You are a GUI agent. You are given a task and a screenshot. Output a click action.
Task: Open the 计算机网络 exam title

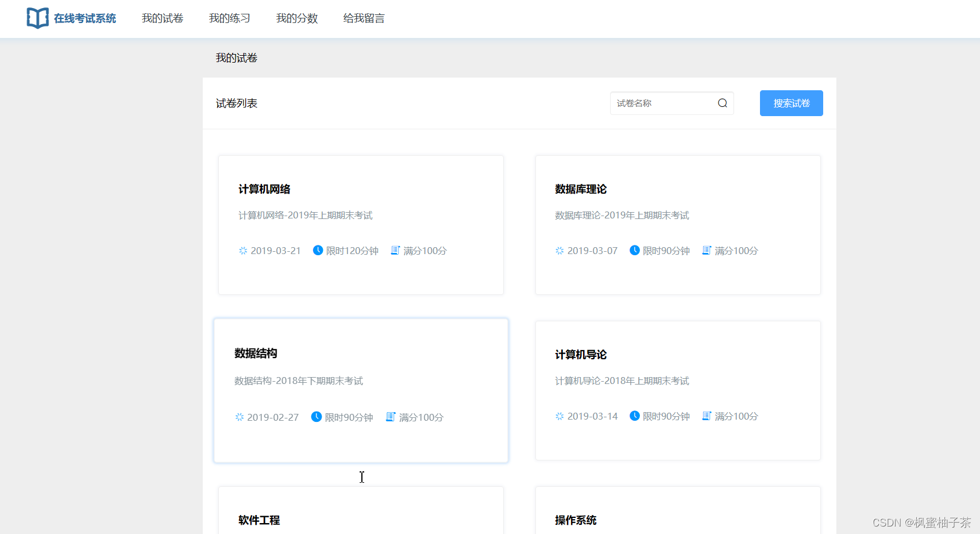tap(264, 189)
